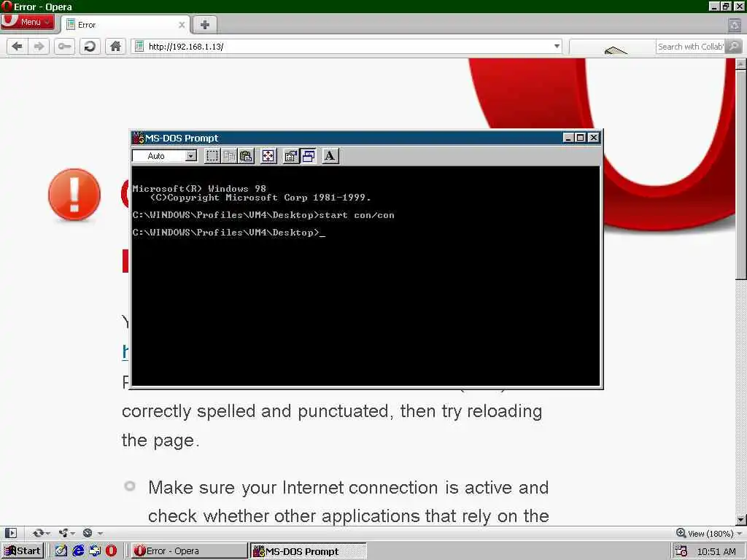
Task: Open the Windows Start menu
Action: pyautogui.click(x=23, y=551)
